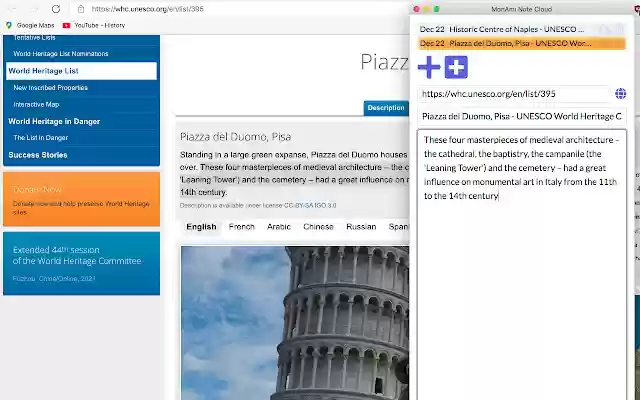
Task: Click inside the note body text area
Action: [x=522, y=264]
